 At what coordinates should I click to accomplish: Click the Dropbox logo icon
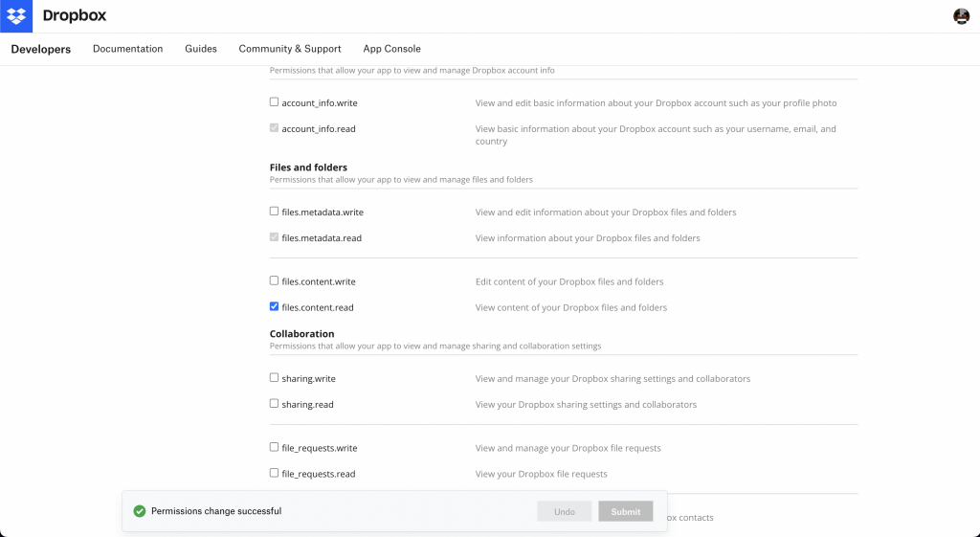pyautogui.click(x=16, y=16)
